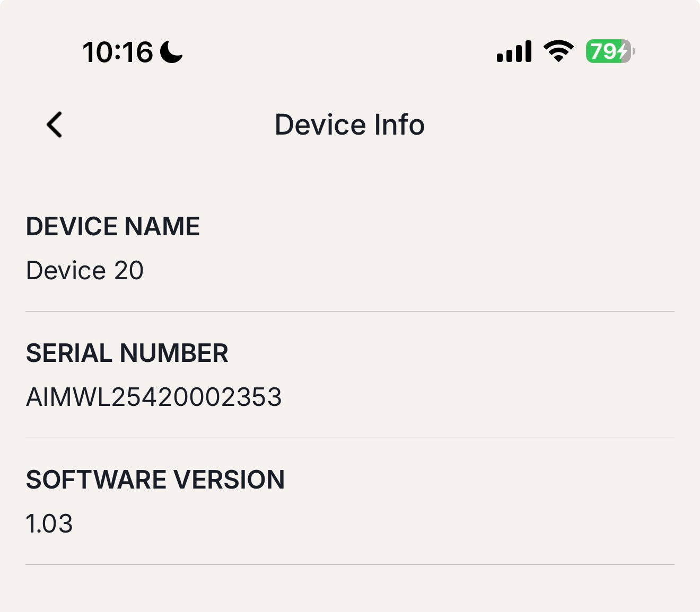Select the DEVICE NAME label
This screenshot has height=612, width=700.
(113, 227)
